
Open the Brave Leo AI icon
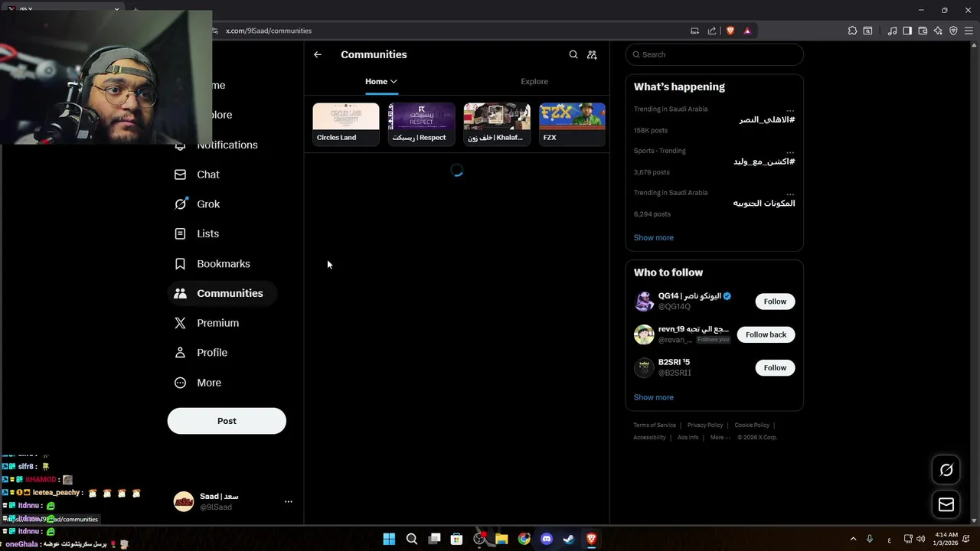(x=938, y=31)
